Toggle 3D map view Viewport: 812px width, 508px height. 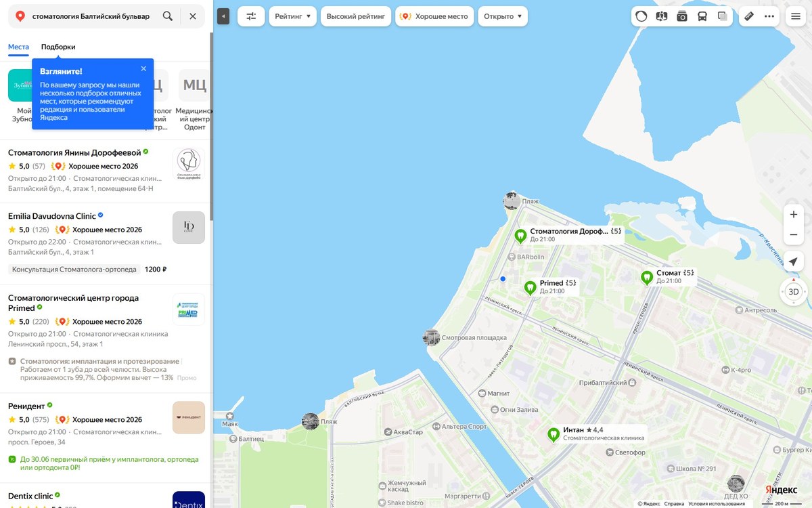point(794,292)
